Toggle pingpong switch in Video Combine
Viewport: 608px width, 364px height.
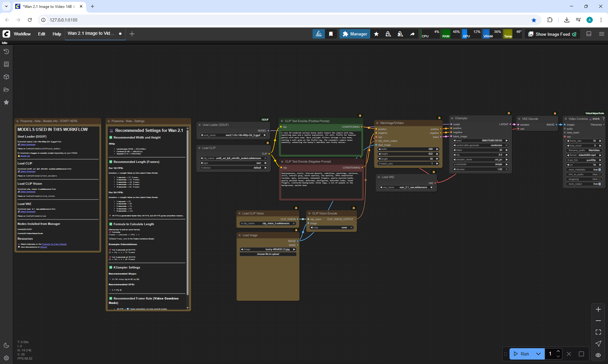coord(599,179)
